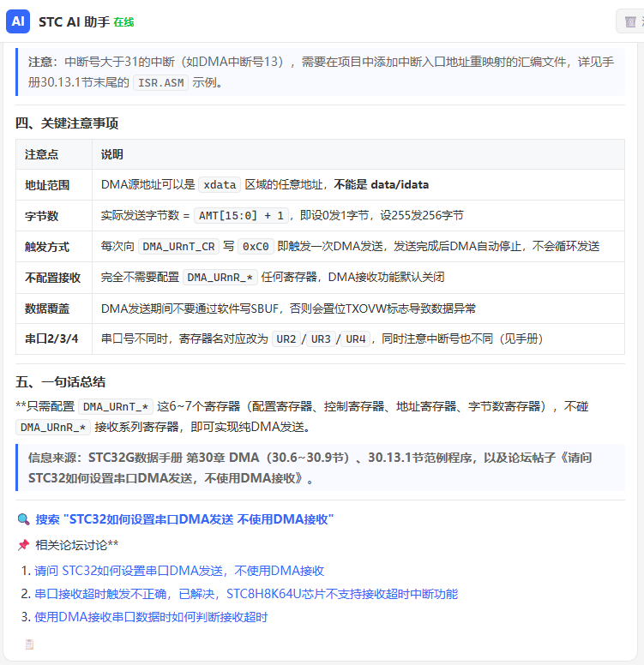Click the 0xC0 code value
The width and height of the screenshot is (644, 665).
[256, 247]
